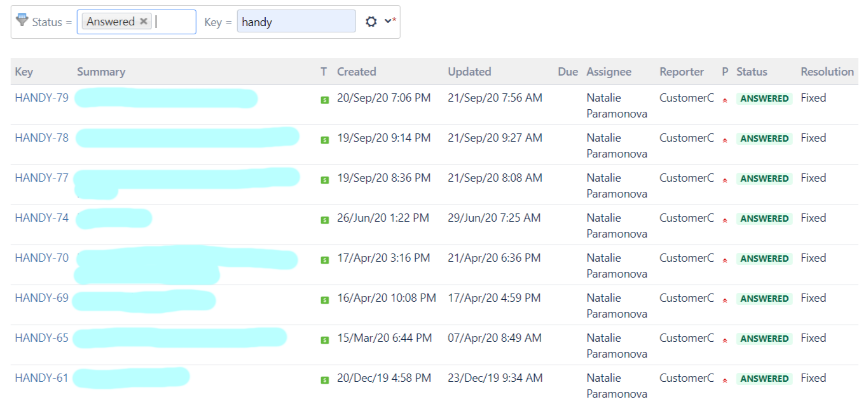Image resolution: width=868 pixels, height=404 pixels.
Task: Click priority icon on HANDY-78 row
Action: [724, 138]
